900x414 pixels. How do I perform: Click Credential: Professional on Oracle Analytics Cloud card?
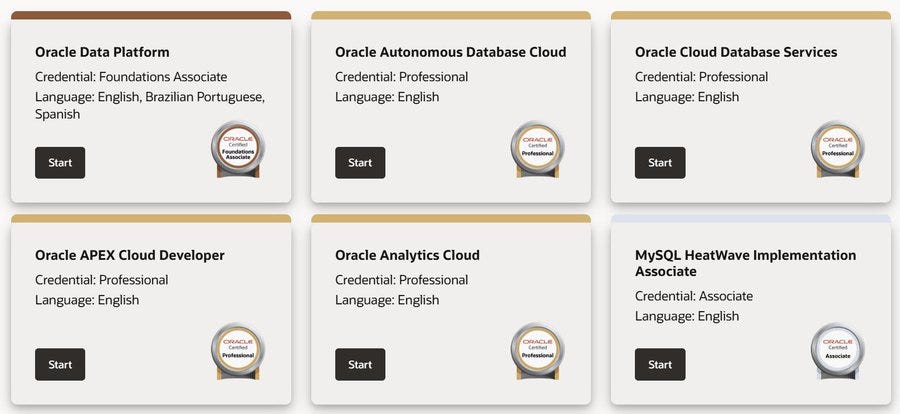[x=402, y=280]
